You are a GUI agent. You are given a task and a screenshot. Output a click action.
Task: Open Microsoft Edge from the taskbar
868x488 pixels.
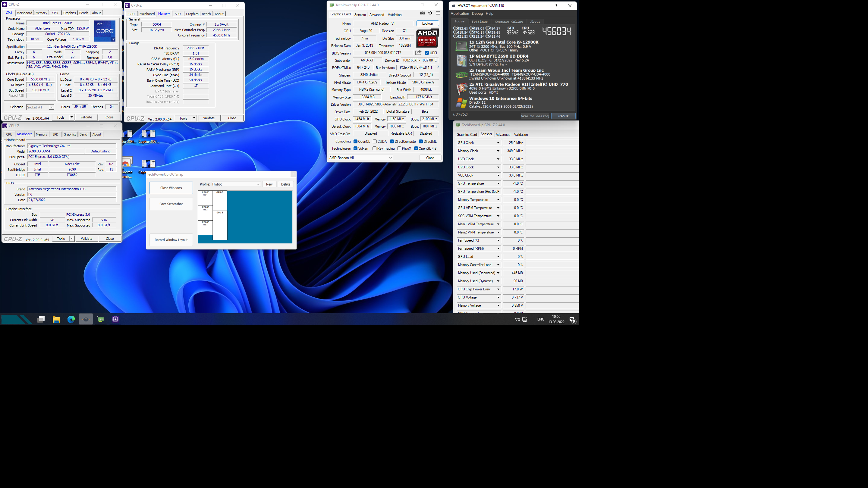pos(71,319)
